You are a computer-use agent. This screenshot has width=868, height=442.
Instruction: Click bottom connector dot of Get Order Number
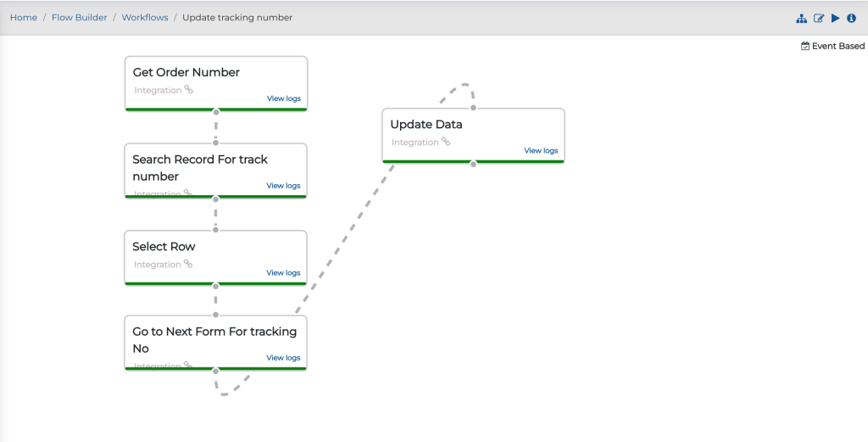(216, 112)
